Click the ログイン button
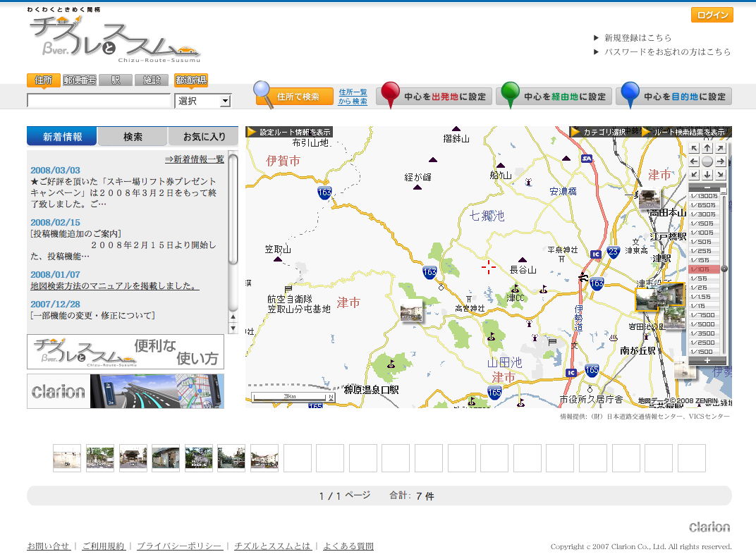The height and width of the screenshot is (559, 756). pyautogui.click(x=712, y=15)
